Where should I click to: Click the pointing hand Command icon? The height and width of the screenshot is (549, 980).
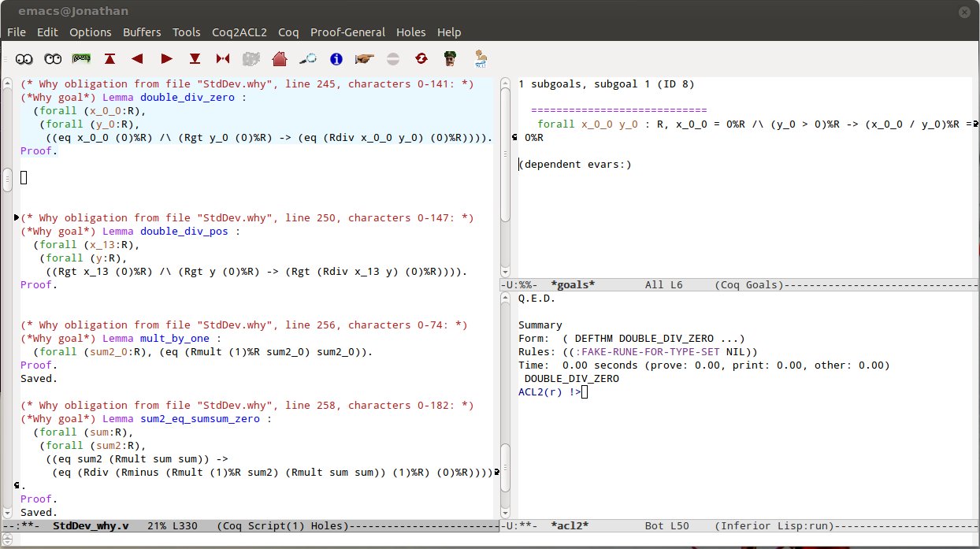(364, 58)
